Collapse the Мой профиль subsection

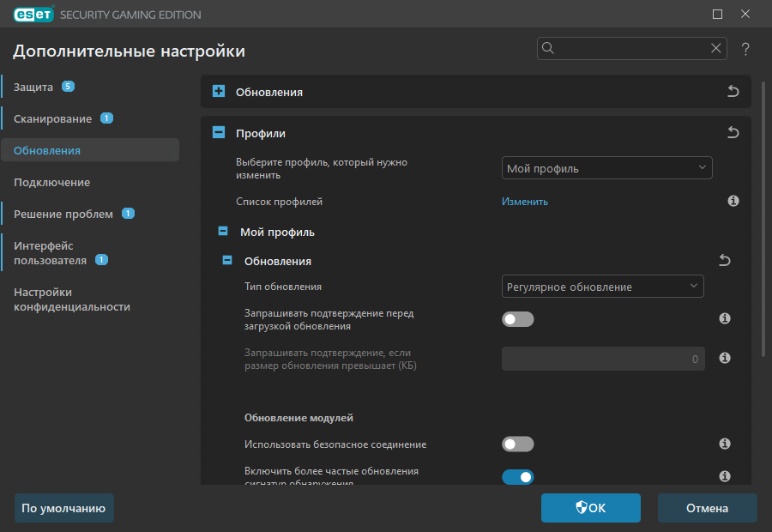point(223,231)
